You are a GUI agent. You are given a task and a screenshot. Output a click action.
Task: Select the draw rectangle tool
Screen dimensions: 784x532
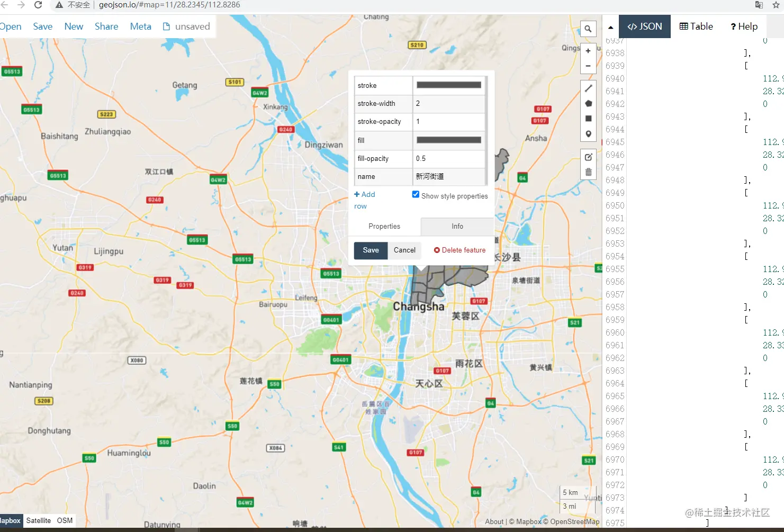588,119
